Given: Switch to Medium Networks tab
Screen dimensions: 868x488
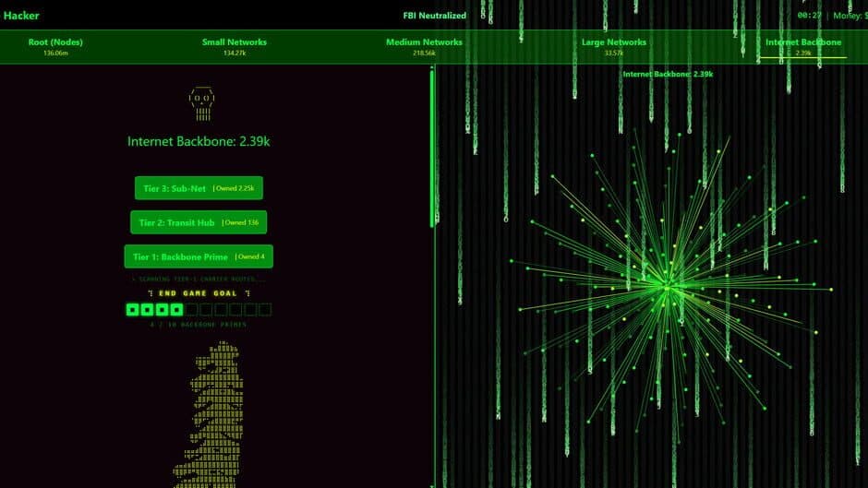Looking at the screenshot, I should [424, 46].
